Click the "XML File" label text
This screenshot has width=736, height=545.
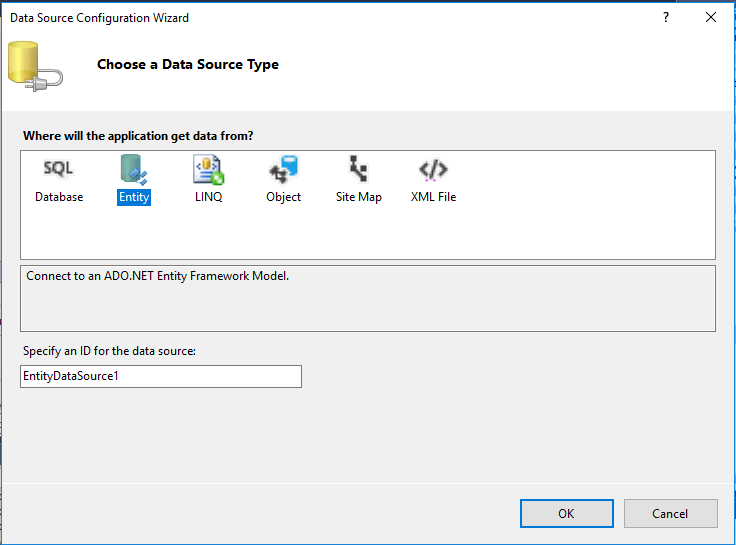pos(433,197)
